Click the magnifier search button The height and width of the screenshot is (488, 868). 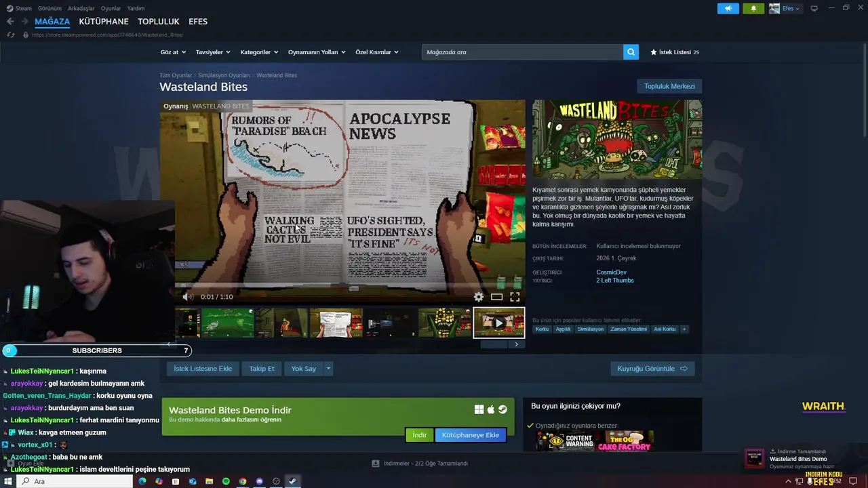tap(631, 52)
